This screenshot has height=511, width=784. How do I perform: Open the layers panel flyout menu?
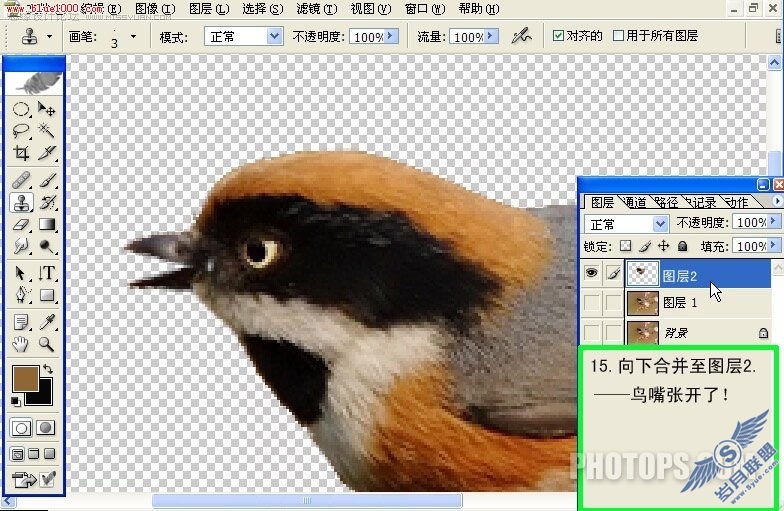pyautogui.click(x=776, y=200)
